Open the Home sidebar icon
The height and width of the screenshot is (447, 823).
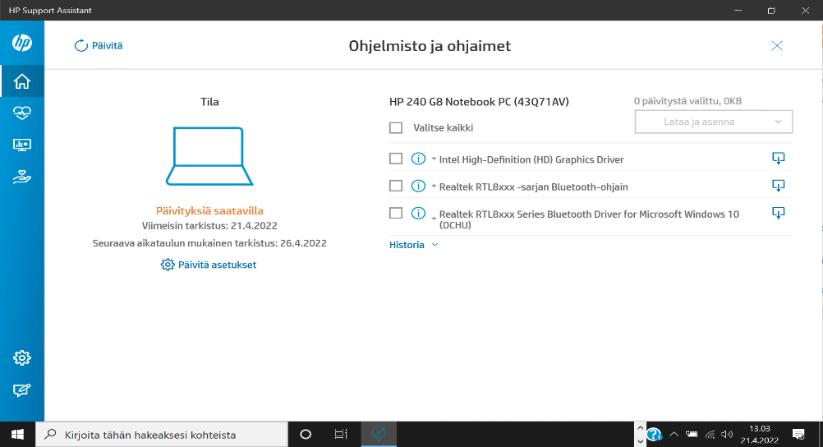tap(22, 81)
